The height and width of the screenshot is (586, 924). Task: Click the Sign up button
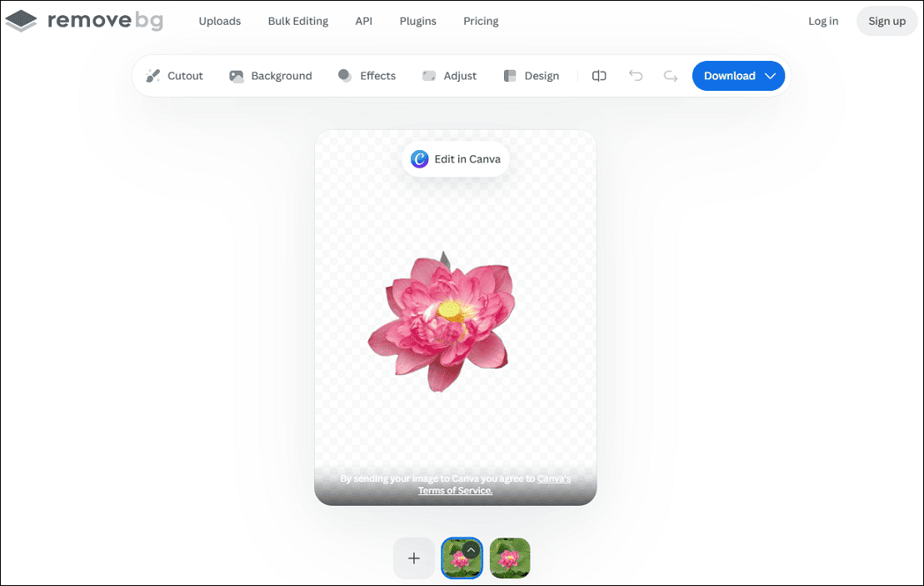887,21
